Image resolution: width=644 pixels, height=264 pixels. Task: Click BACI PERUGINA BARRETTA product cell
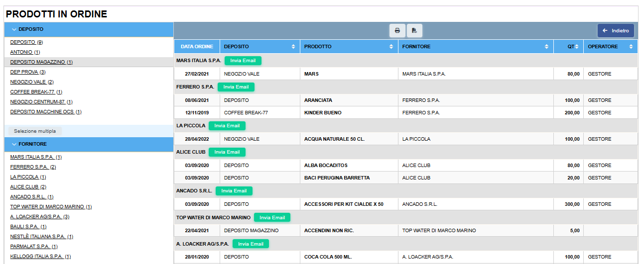tap(349, 178)
